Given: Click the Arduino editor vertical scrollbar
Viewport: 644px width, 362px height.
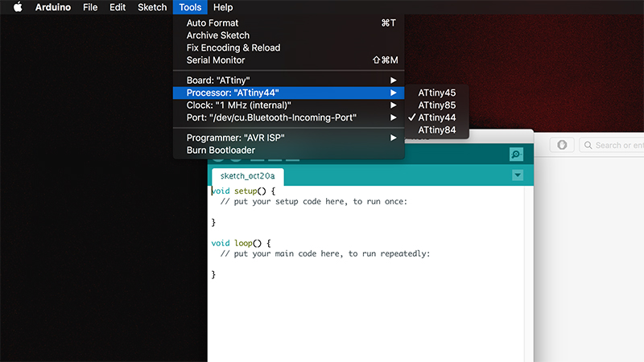Looking at the screenshot, I should pos(529,274).
